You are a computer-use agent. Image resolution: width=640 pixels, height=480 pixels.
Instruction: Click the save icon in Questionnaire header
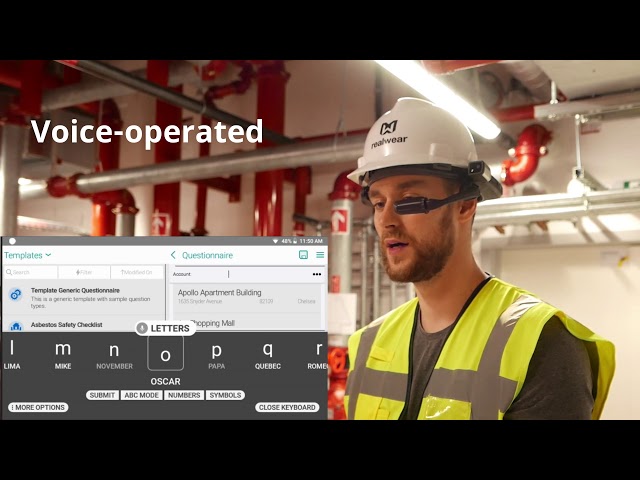pyautogui.click(x=303, y=255)
